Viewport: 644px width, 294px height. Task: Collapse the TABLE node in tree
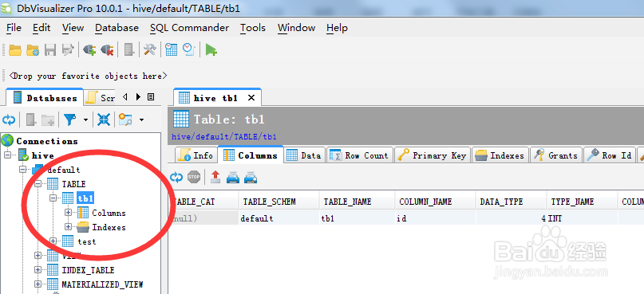coord(38,184)
